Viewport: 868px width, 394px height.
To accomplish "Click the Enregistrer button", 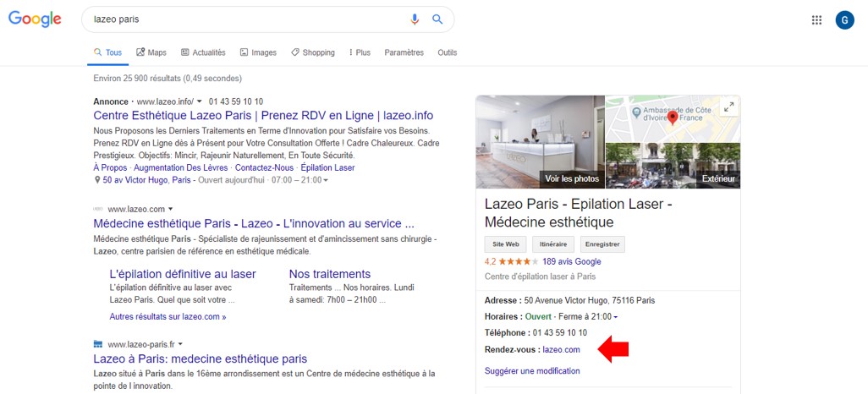I will point(603,244).
